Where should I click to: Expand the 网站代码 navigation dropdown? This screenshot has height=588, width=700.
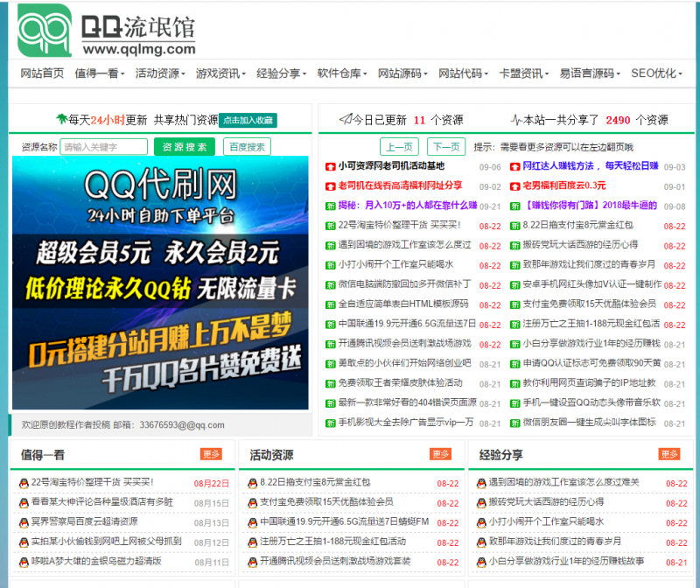tap(464, 73)
